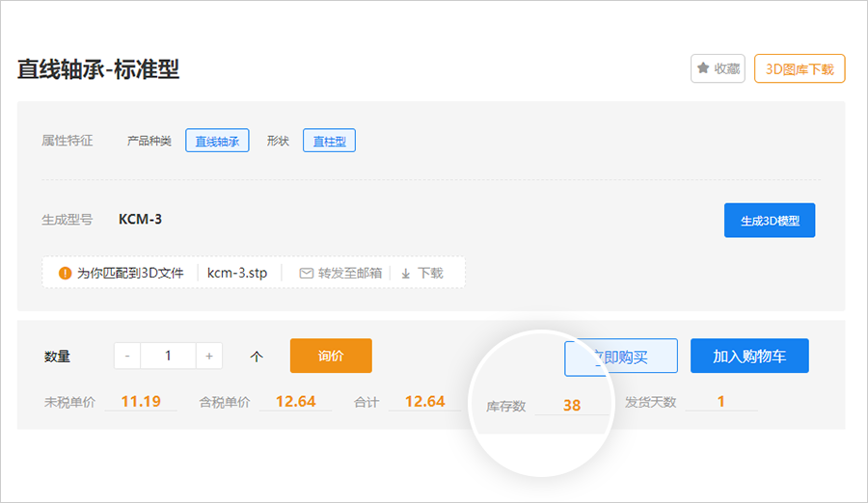Click the generated model number KCM-3
This screenshot has width=868, height=503.
(x=140, y=219)
